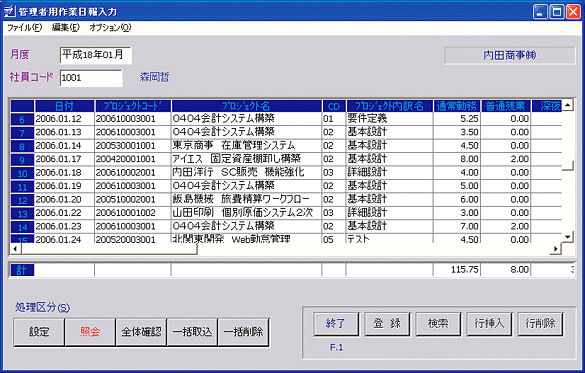Select the 照会 mode button
The width and height of the screenshot is (585, 373).
point(90,332)
